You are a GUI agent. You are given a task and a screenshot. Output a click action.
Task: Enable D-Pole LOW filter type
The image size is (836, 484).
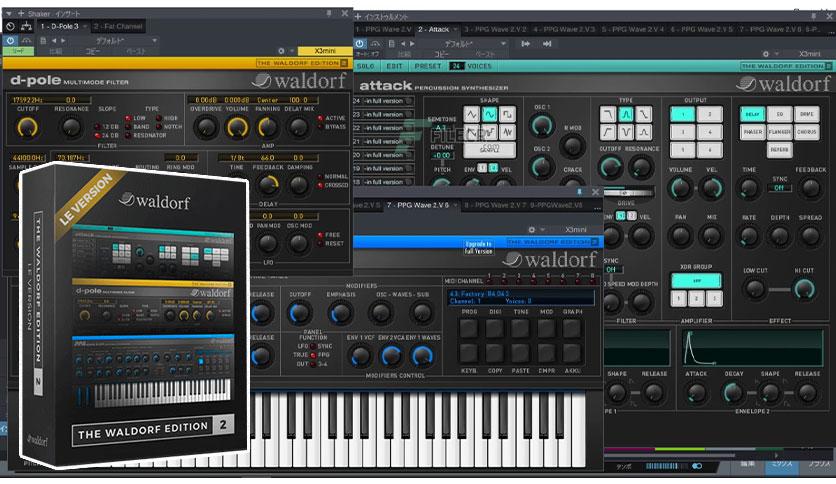[128, 118]
